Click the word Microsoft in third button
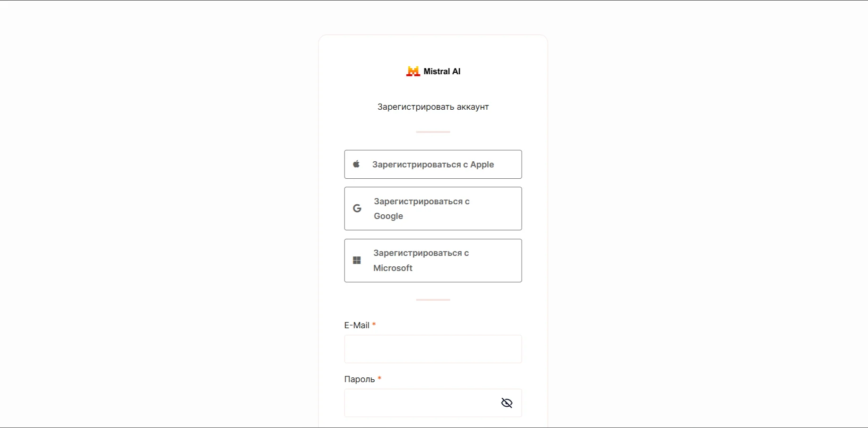Viewport: 868px width, 428px height. coord(393,268)
